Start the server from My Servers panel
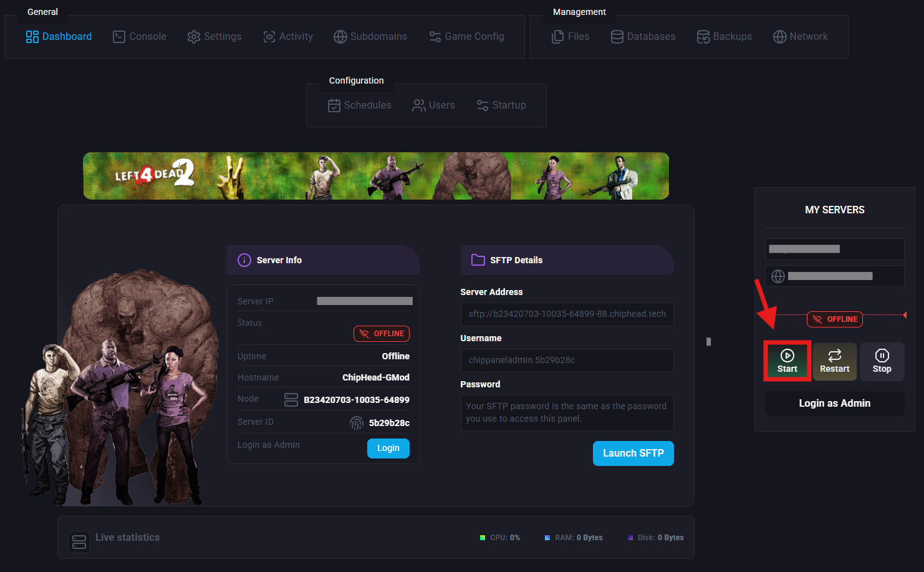Viewport: 924px width, 572px height. pyautogui.click(x=787, y=361)
